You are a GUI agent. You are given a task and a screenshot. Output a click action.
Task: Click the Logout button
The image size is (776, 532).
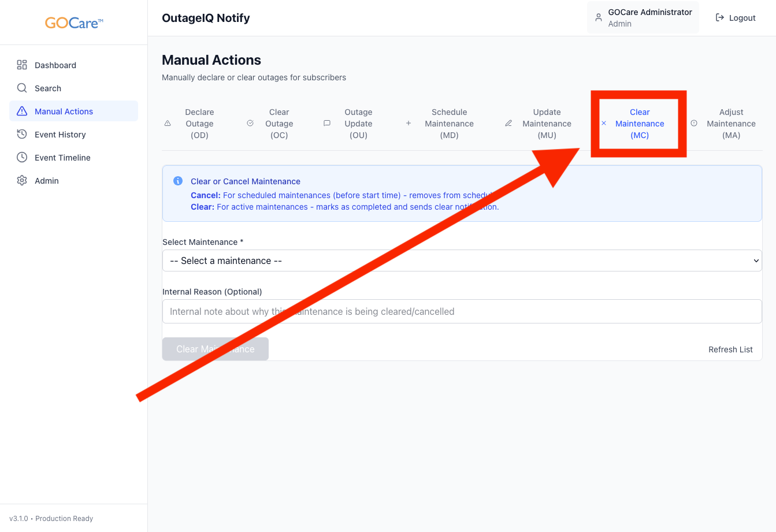click(x=736, y=18)
